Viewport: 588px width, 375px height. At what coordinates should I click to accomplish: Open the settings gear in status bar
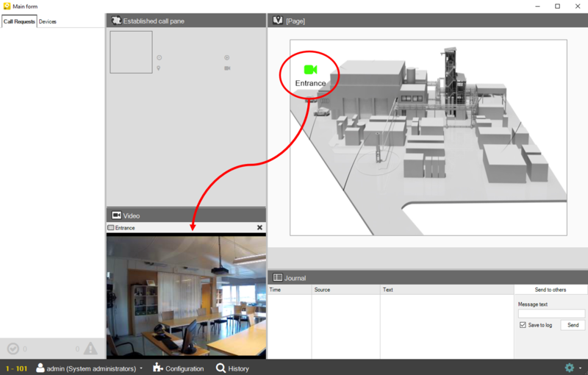(x=569, y=368)
